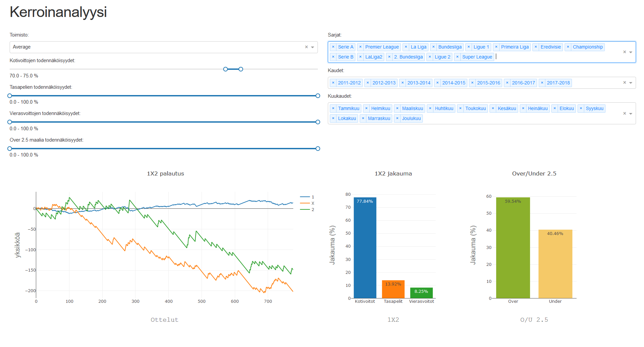Clear all selected Kuukaudet months
This screenshot has height=347, width=644.
tap(624, 114)
